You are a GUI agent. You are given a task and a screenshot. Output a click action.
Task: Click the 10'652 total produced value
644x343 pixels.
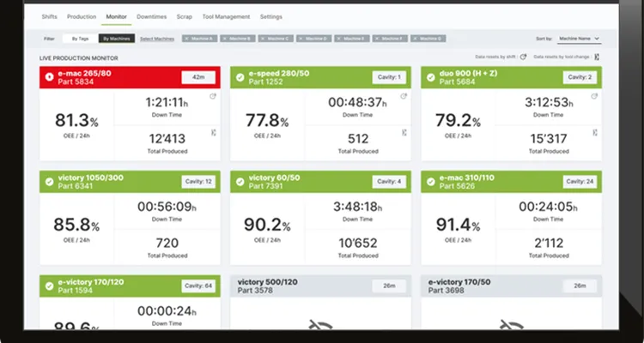(x=358, y=244)
